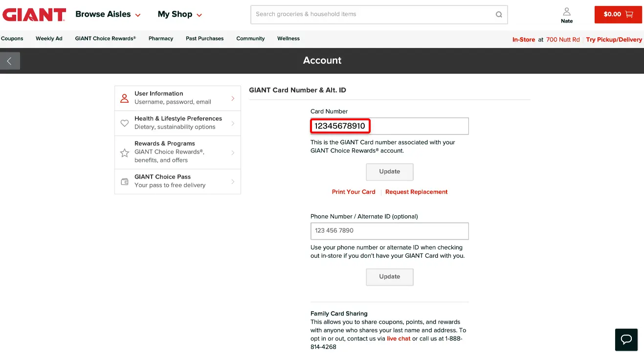Click Try Pickup/Delivery link

coord(614,40)
